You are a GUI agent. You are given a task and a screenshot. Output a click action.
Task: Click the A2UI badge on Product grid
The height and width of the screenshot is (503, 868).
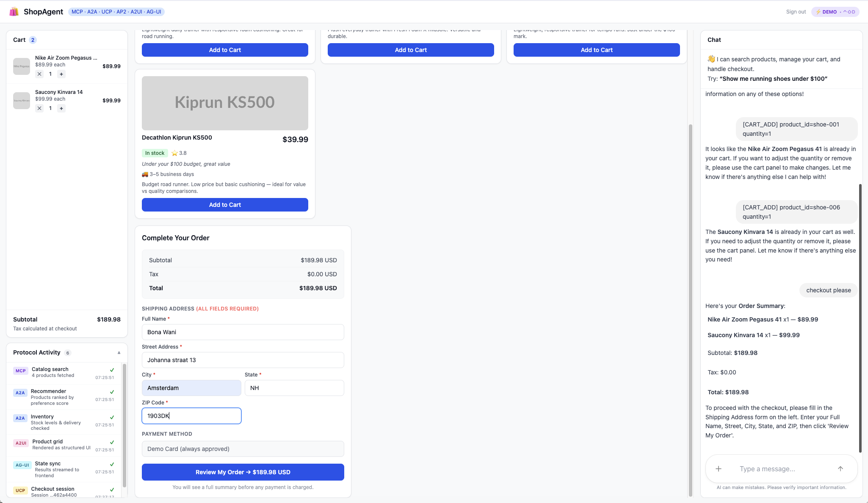click(x=21, y=443)
